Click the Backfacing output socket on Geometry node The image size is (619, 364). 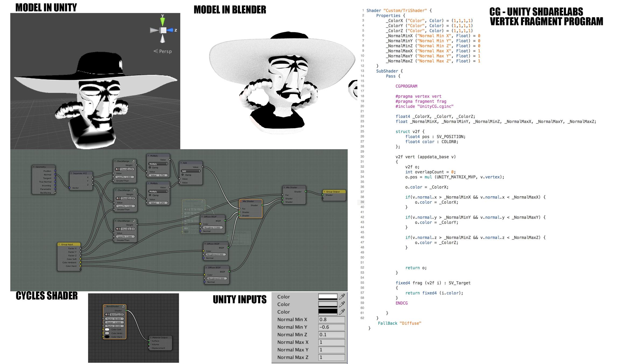coord(55,192)
